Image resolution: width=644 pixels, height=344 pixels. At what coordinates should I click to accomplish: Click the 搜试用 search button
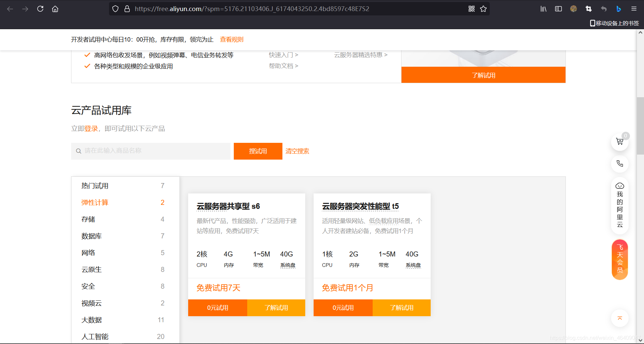(x=258, y=151)
